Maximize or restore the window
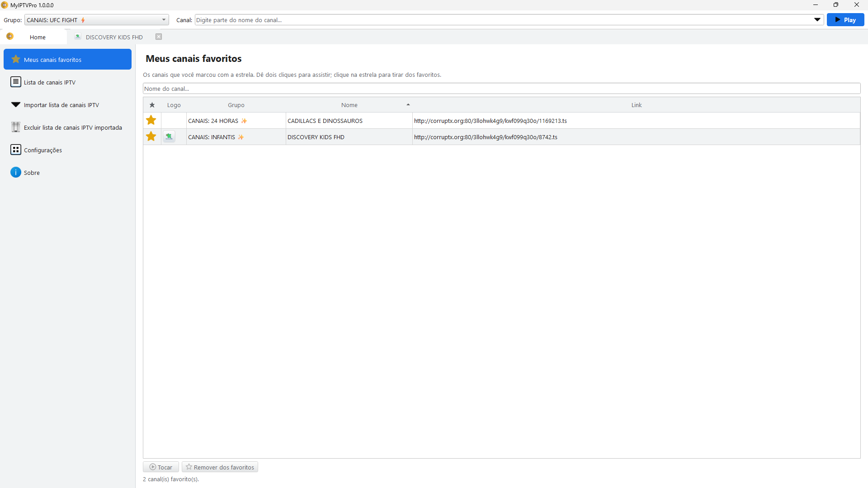The image size is (868, 488). coord(836,5)
